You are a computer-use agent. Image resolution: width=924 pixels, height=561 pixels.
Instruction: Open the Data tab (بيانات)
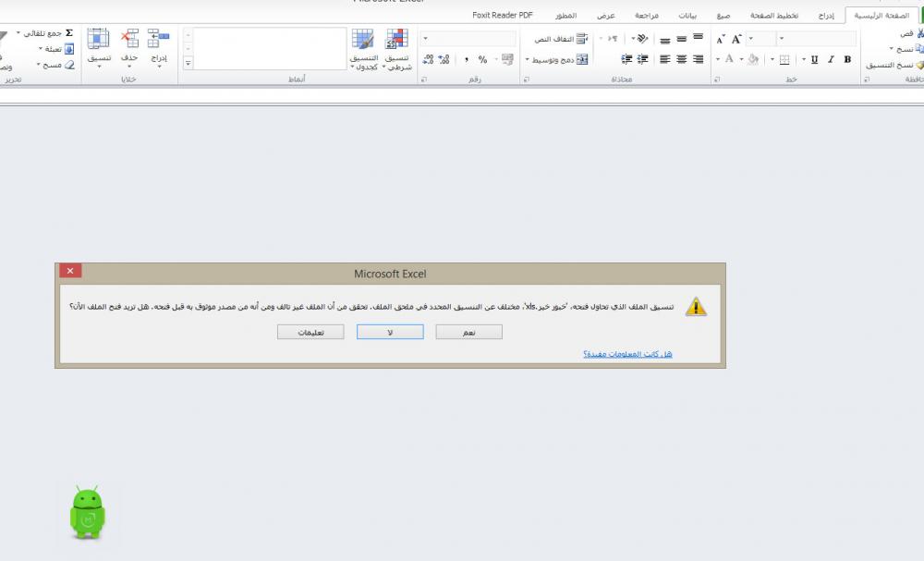tap(687, 16)
